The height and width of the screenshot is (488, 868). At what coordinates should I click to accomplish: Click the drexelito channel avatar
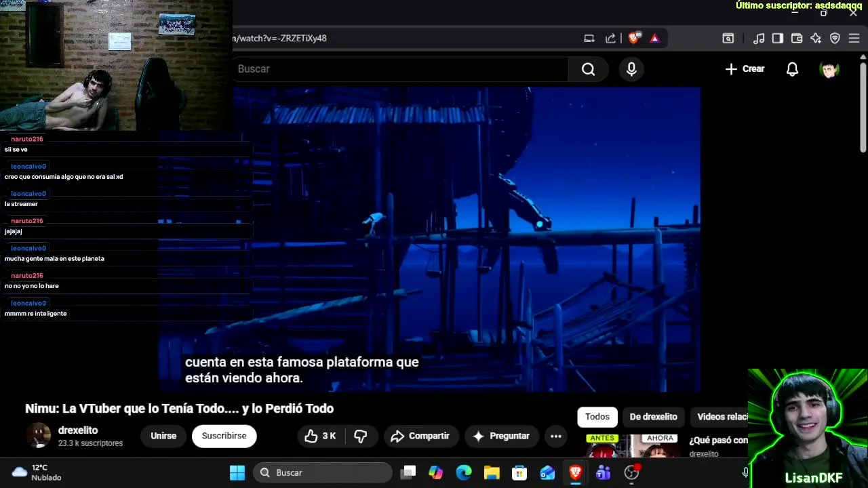pos(38,436)
